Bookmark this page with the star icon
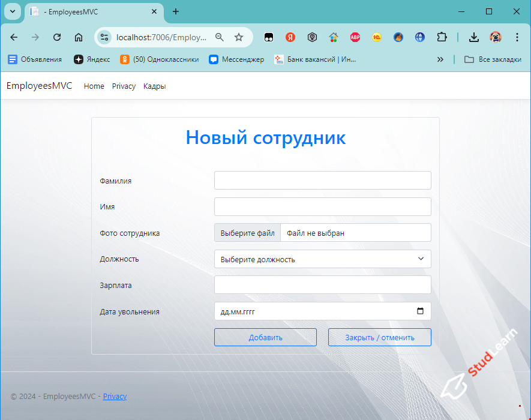This screenshot has width=531, height=420. tap(239, 37)
